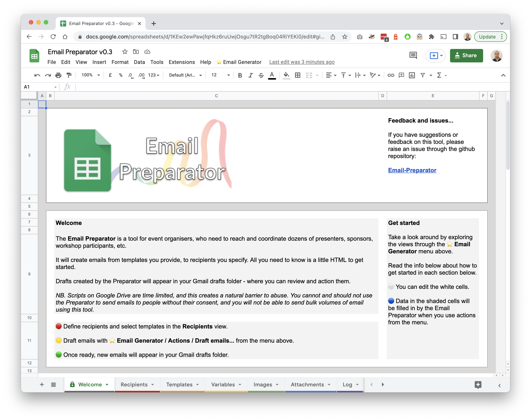Toggle strikethrough formatting
Screen dimensions: 531x420
tap(261, 75)
